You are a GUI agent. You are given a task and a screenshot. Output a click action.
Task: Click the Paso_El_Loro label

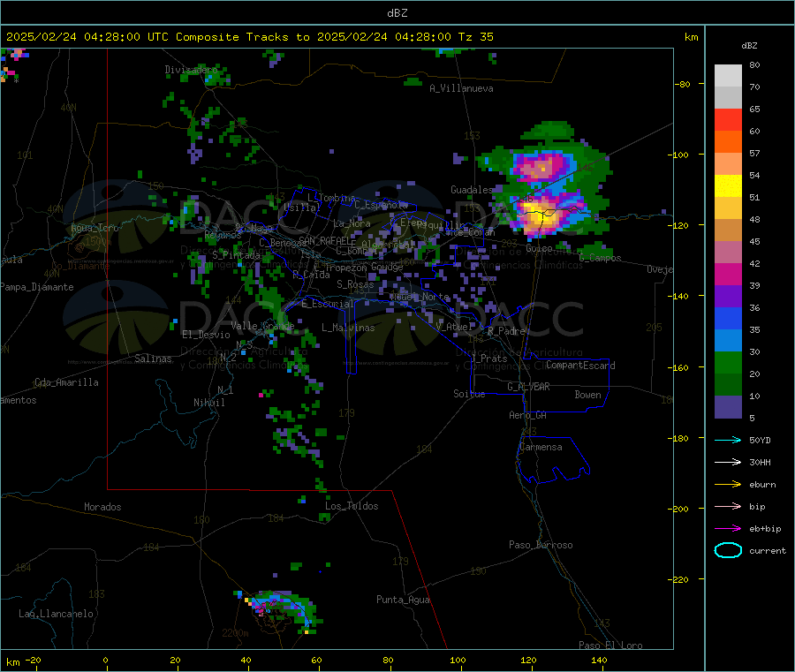[x=610, y=646]
